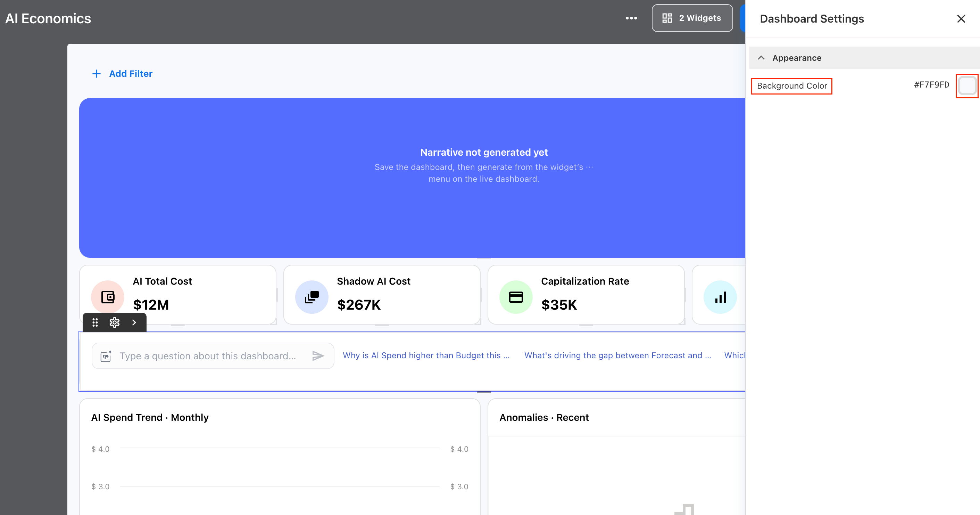The image size is (980, 515).
Task: Click the $12M value on AI Total Cost
Action: [151, 305]
